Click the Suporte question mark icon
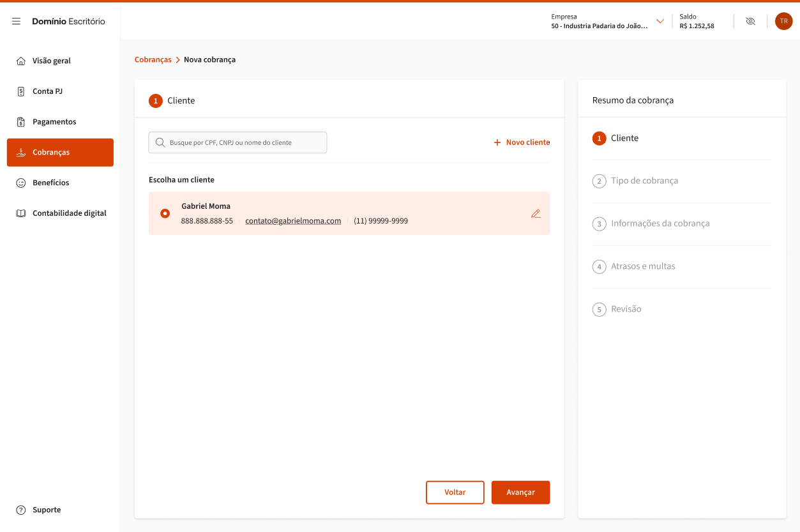 (21, 510)
